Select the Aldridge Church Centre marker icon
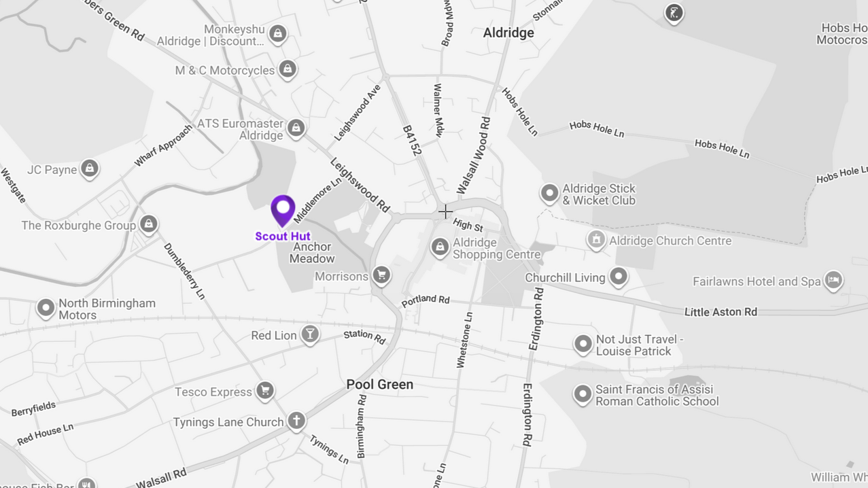The width and height of the screenshot is (868, 488). (596, 239)
